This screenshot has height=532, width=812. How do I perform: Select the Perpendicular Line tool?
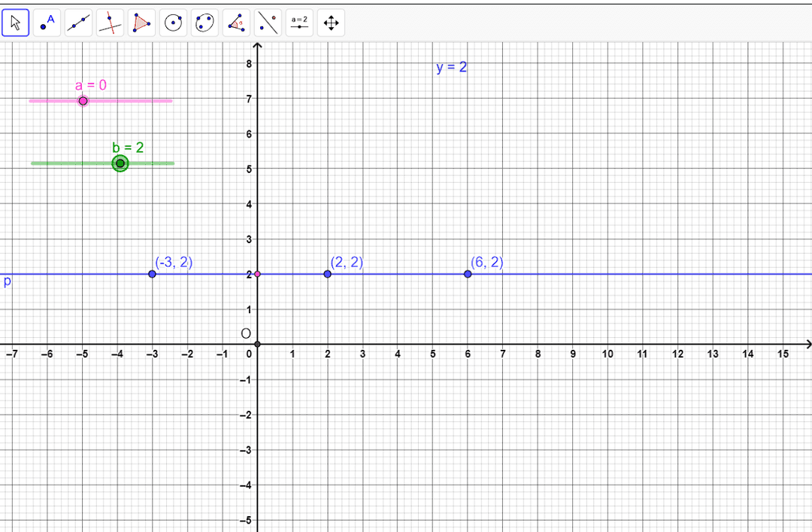(x=111, y=23)
